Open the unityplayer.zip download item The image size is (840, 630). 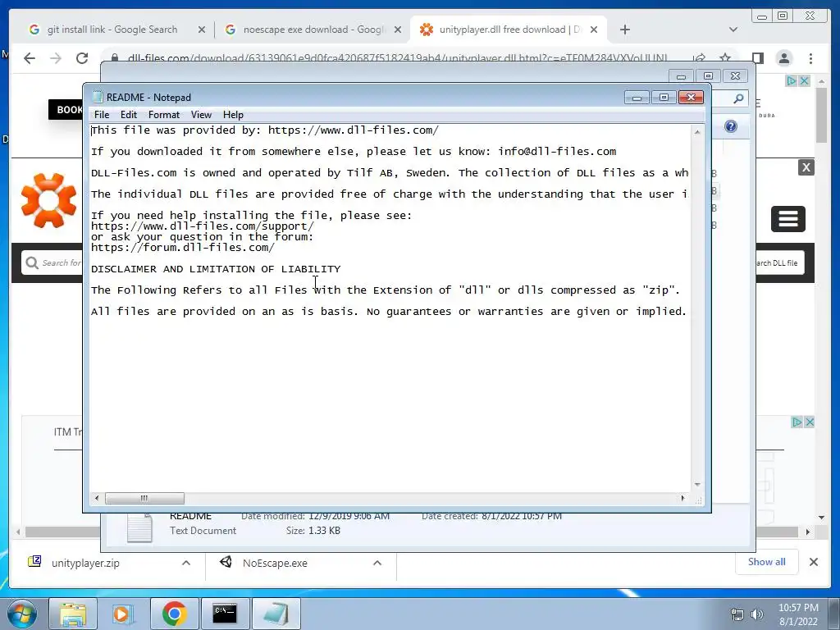click(x=85, y=563)
